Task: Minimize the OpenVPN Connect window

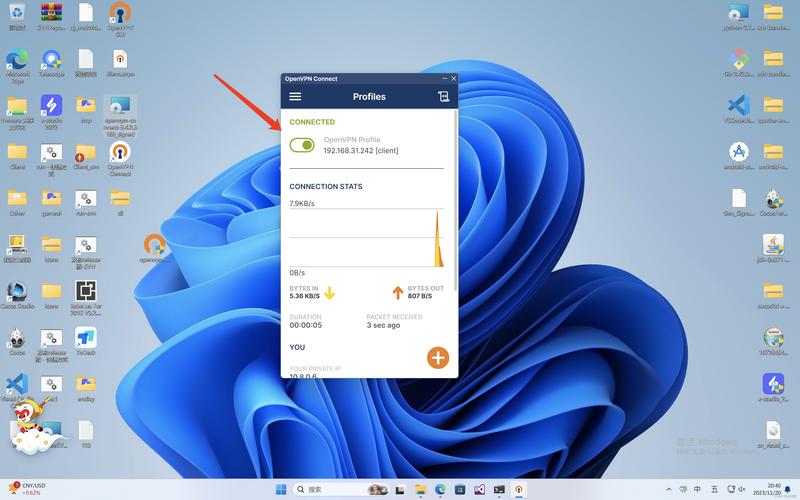Action: coord(444,79)
